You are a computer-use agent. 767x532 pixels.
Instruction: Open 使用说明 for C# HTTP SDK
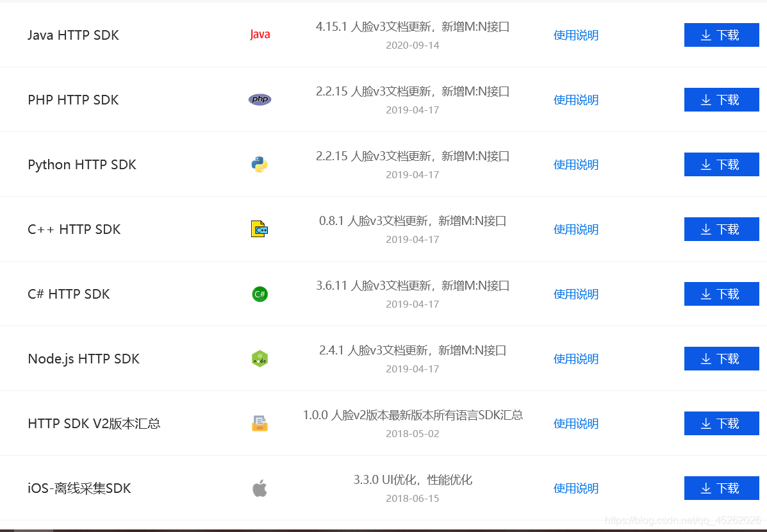pos(576,294)
